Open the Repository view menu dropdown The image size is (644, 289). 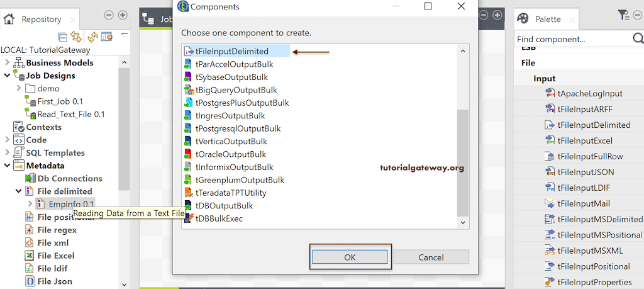[125, 35]
